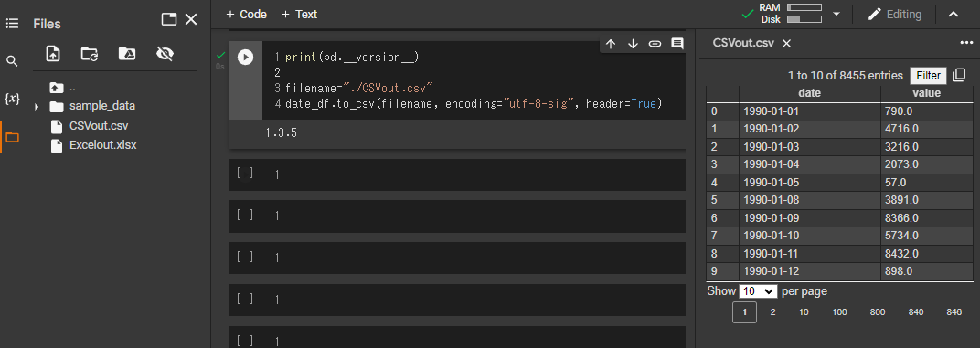Click the Filter button
980x348 pixels.
click(928, 76)
